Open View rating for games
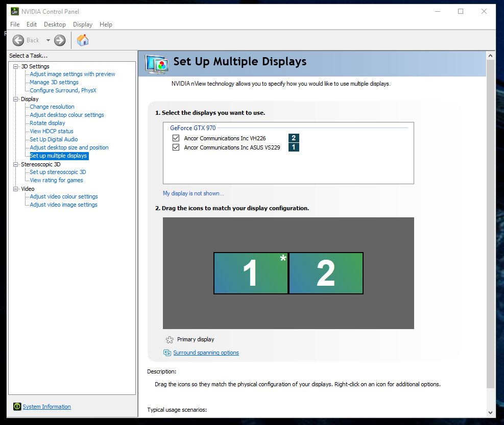This screenshot has height=425, width=504. pos(56,180)
